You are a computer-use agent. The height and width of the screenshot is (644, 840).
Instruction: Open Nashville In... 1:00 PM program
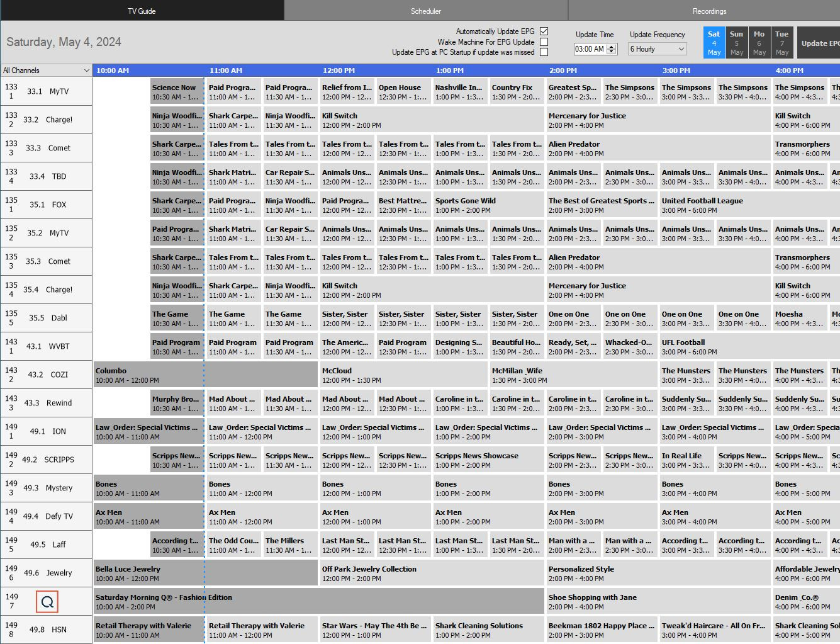point(460,91)
